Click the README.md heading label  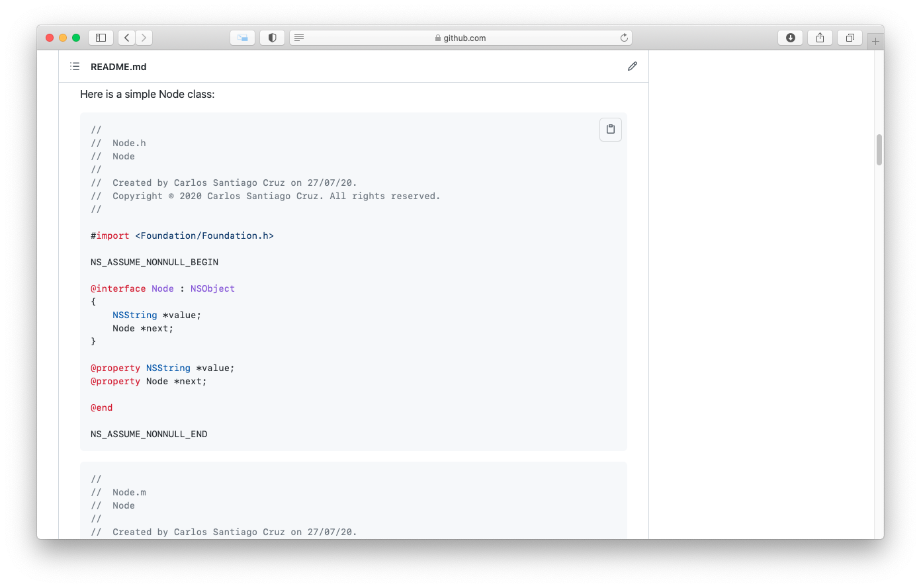point(118,66)
